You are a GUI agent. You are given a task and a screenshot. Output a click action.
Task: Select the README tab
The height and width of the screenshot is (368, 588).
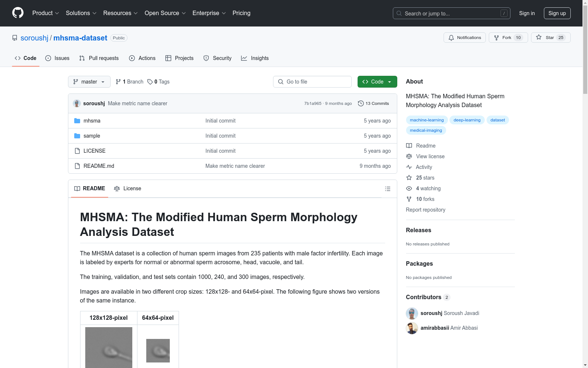click(90, 188)
